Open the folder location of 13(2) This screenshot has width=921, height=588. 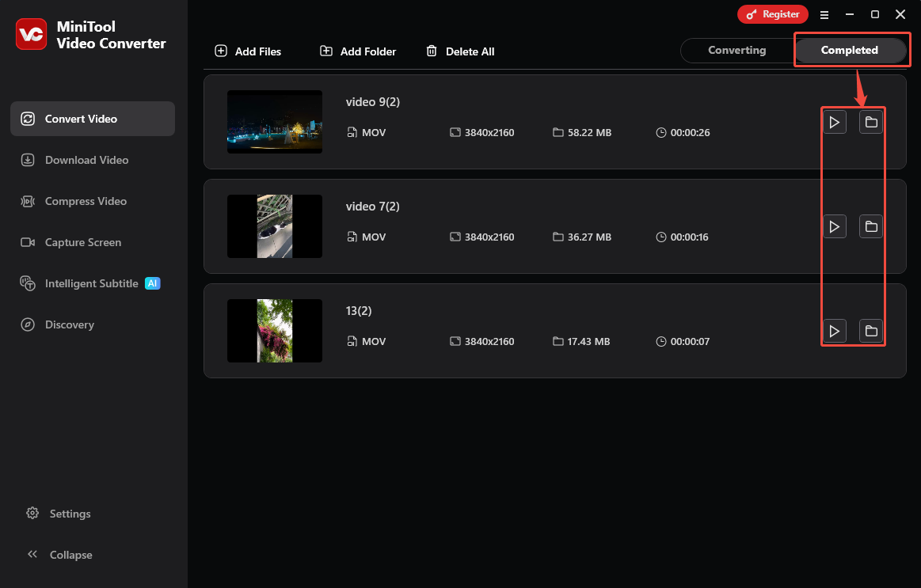[x=871, y=331]
